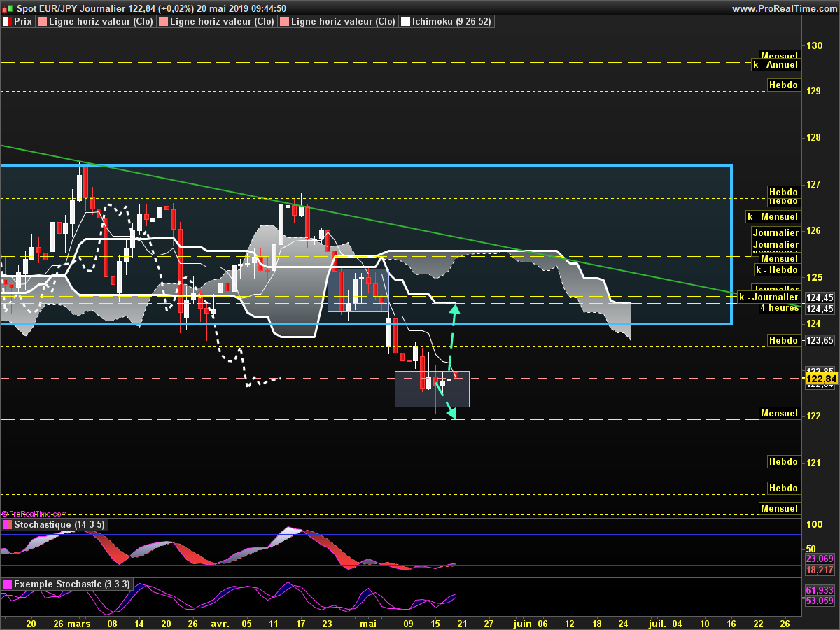Select the k - Mensuel level label

(x=771, y=217)
